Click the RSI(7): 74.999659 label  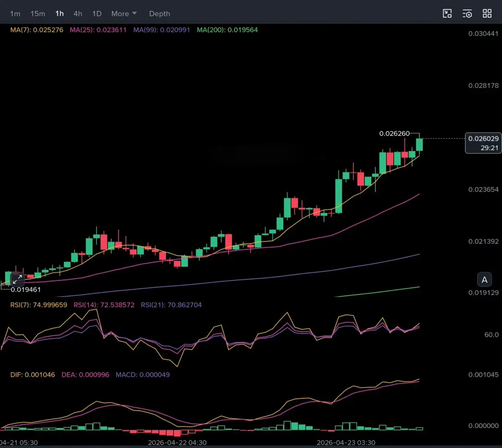click(x=38, y=305)
